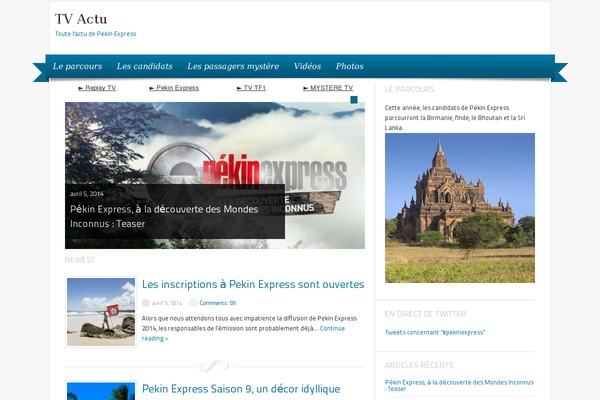The image size is (600, 400).
Task: Click the EN DIRECT DE TWITTER heading
Action: (x=425, y=314)
